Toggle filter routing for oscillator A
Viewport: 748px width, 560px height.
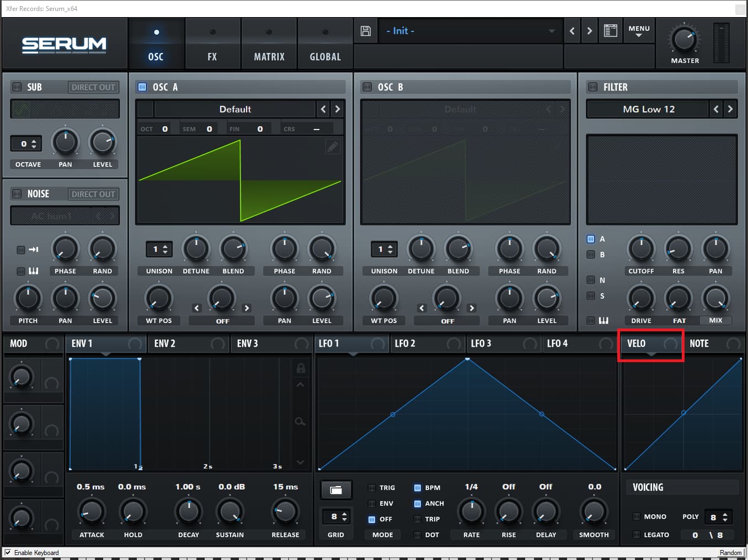coord(591,239)
